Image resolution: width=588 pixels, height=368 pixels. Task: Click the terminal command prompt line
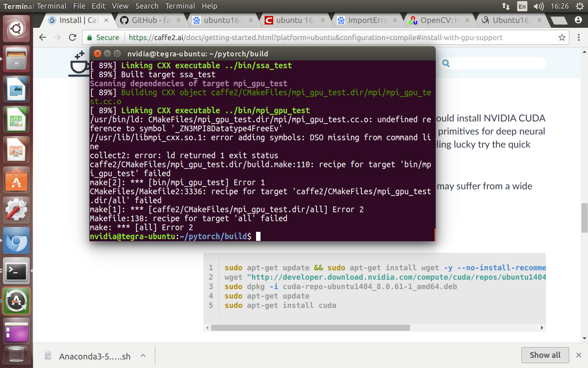[175, 236]
